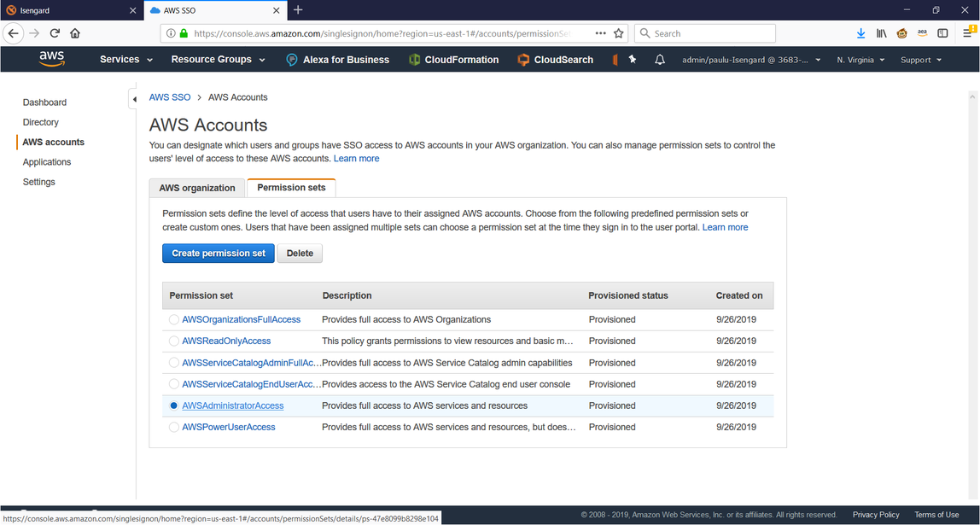Click the green padlock security icon
The width and height of the screenshot is (980, 525).
point(184,33)
